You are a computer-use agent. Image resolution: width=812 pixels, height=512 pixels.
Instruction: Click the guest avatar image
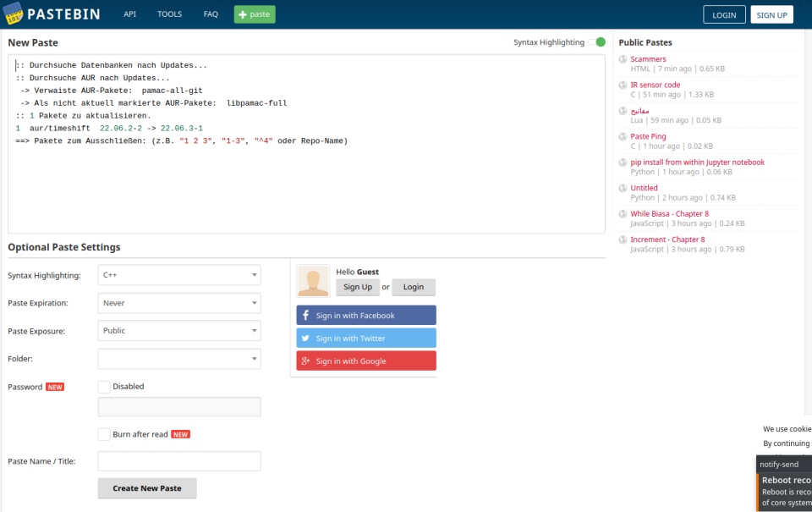pos(313,280)
